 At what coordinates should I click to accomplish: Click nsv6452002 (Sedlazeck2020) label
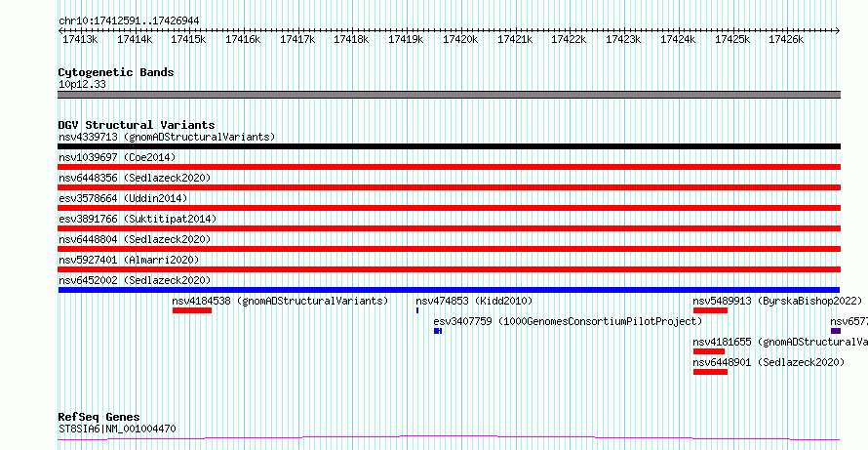[135, 280]
